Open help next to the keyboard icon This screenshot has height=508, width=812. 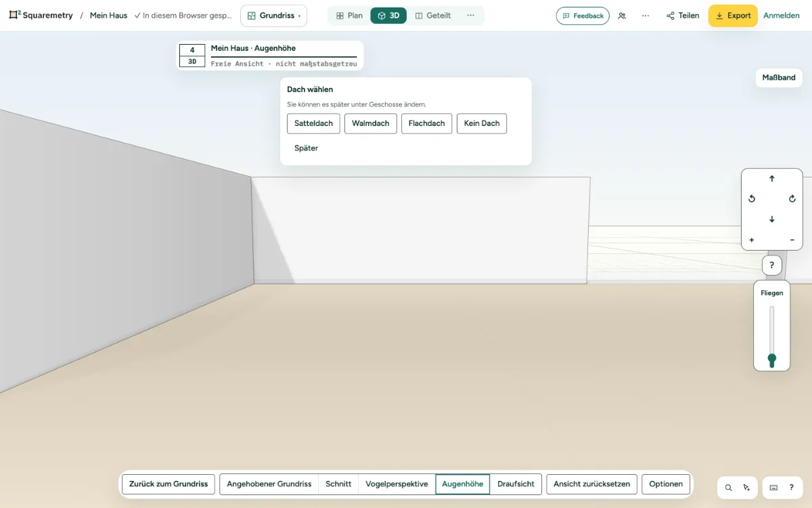click(x=792, y=487)
